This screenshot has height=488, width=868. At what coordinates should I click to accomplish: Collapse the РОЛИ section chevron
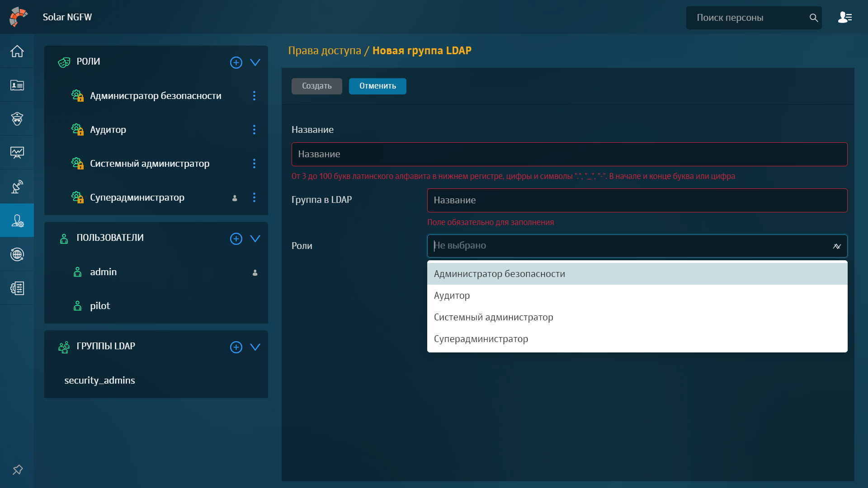pos(255,62)
